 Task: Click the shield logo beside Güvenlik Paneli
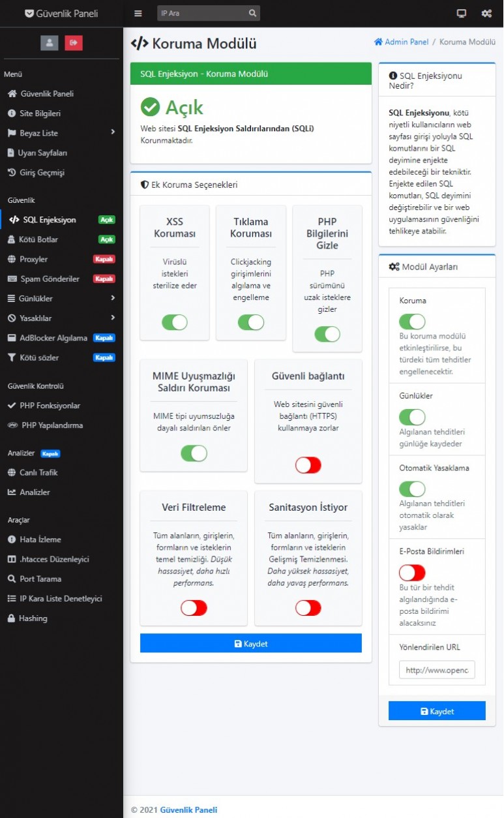[29, 13]
